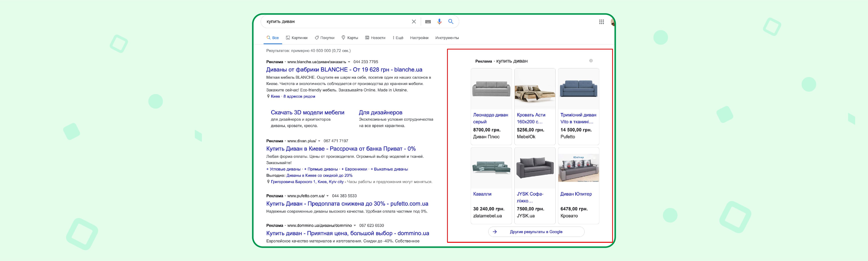This screenshot has width=868, height=261.
Task: Open the Кровать Асти product image
Action: click(x=535, y=89)
